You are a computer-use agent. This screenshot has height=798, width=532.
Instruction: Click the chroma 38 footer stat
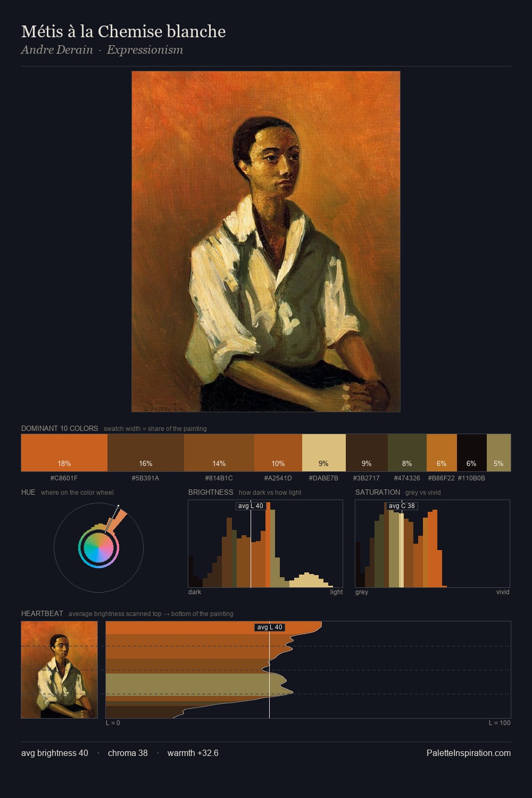(128, 753)
